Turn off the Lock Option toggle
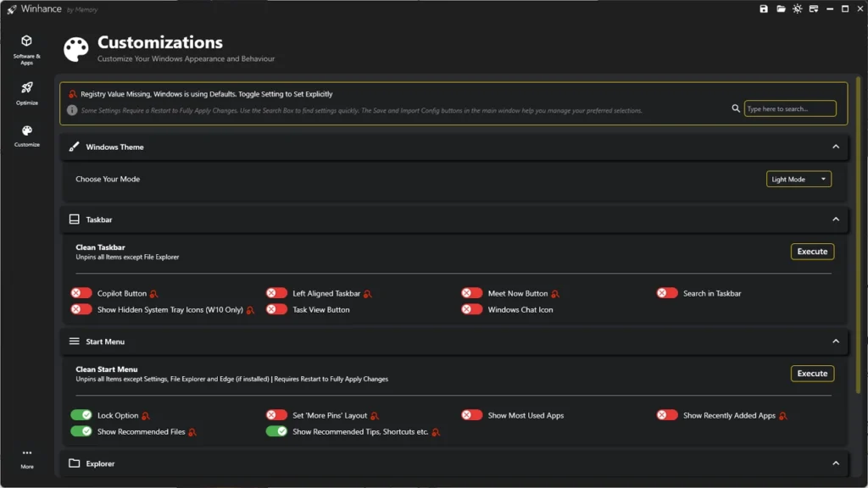 point(81,415)
